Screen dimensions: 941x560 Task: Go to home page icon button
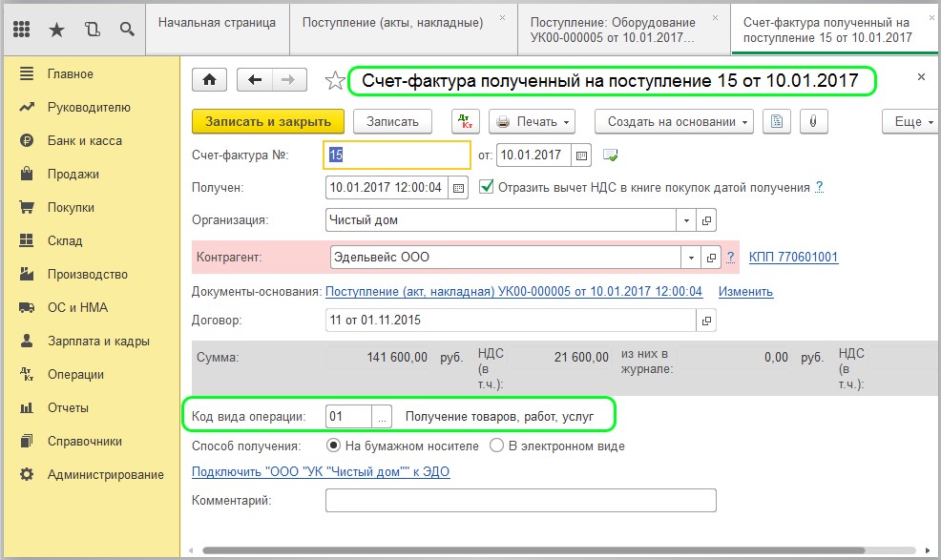[209, 80]
